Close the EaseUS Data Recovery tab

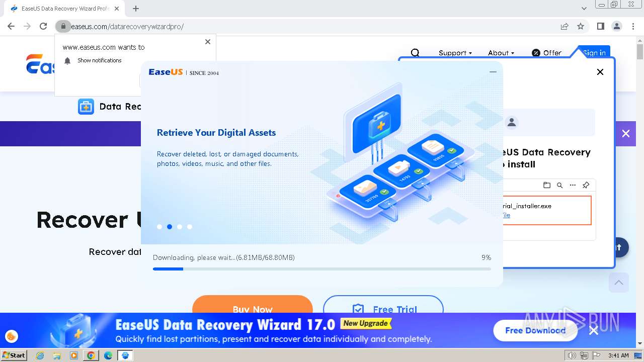[x=117, y=9]
